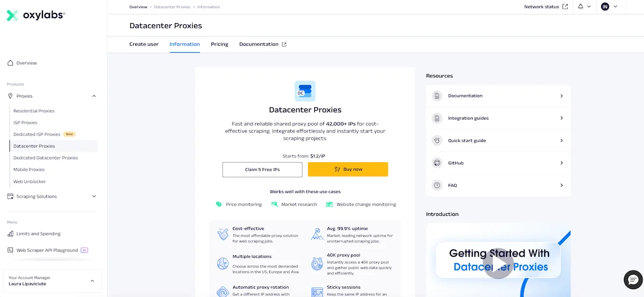Expand the Account Manager panel chevron

point(92,281)
